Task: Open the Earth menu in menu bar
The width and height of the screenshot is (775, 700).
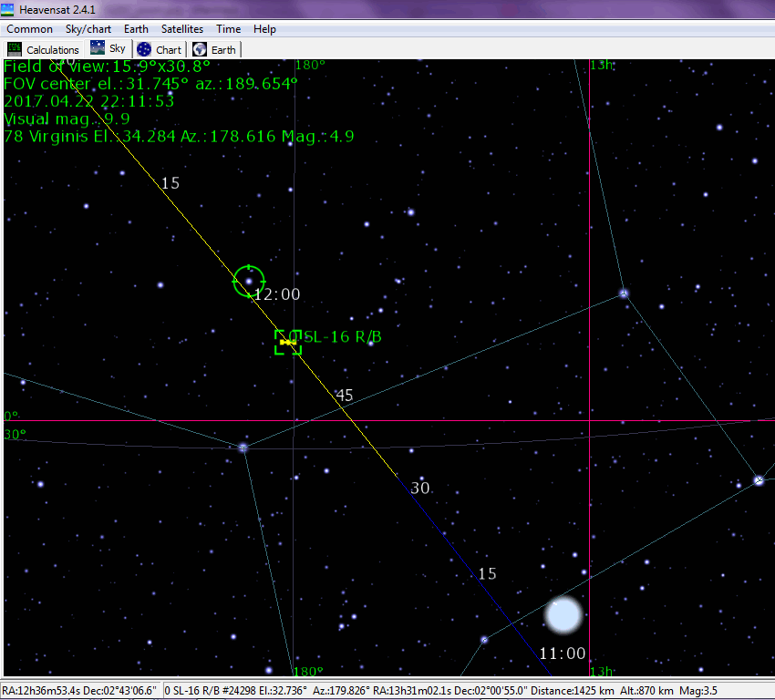Action: click(x=136, y=29)
